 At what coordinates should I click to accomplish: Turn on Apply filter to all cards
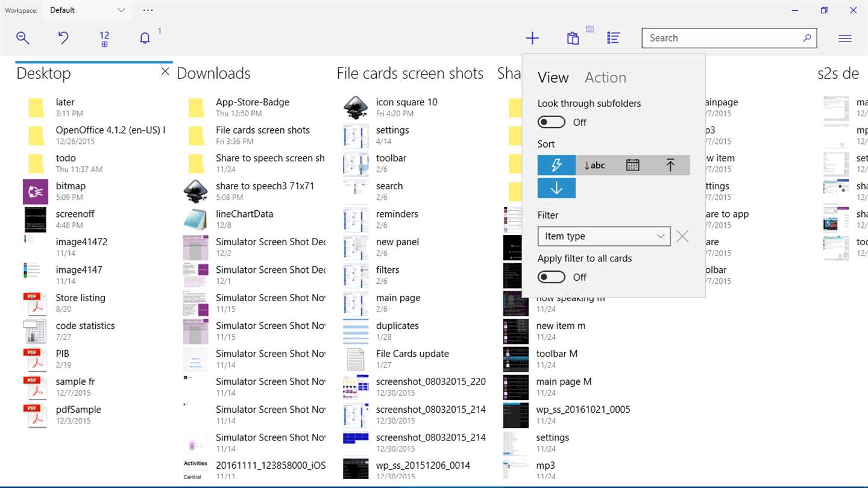(x=552, y=277)
